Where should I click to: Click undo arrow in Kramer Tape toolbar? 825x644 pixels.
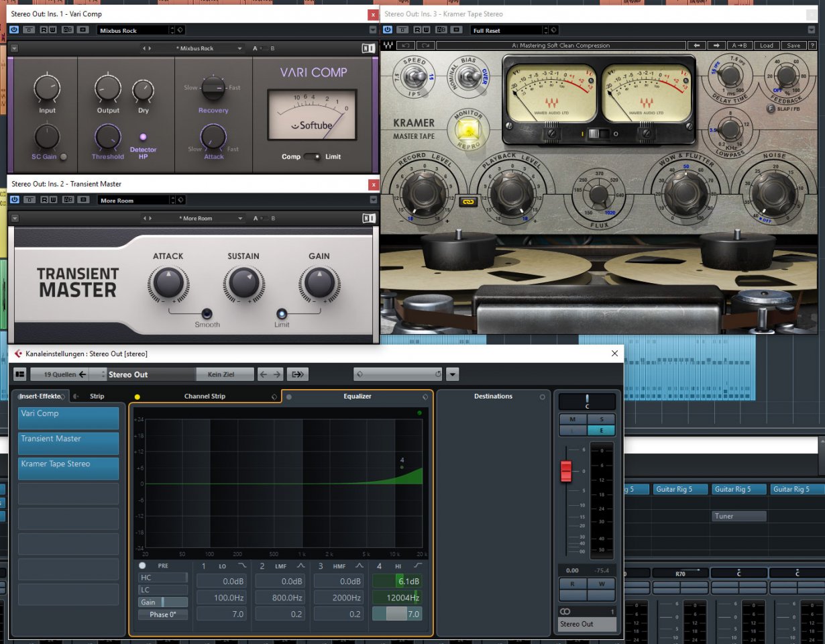tap(405, 46)
